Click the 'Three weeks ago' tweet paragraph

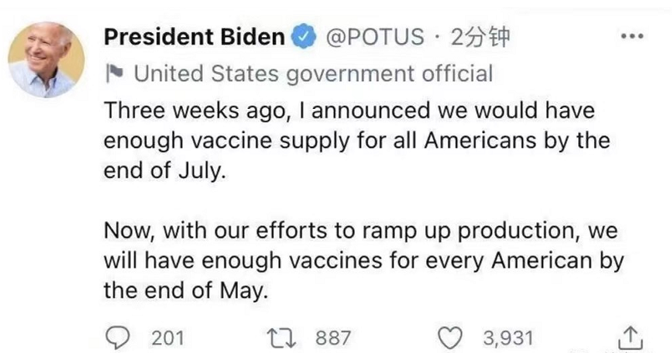point(357,141)
